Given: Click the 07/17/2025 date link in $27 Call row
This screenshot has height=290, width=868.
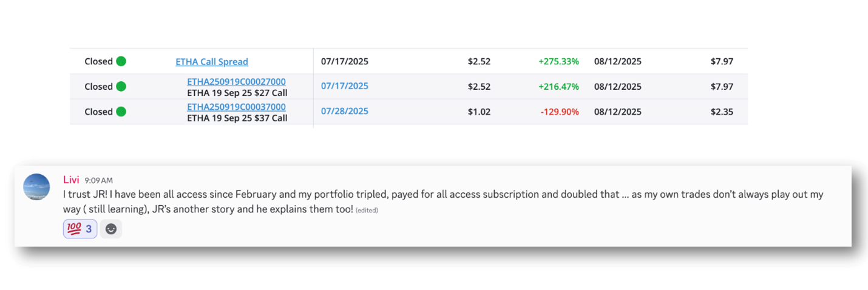Looking at the screenshot, I should 344,86.
